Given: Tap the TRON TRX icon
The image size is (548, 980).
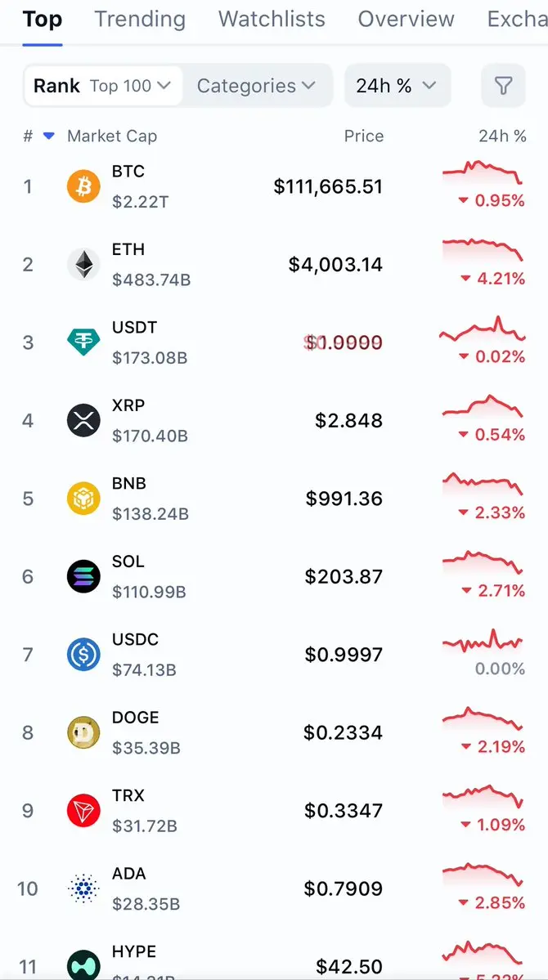Looking at the screenshot, I should [x=83, y=810].
